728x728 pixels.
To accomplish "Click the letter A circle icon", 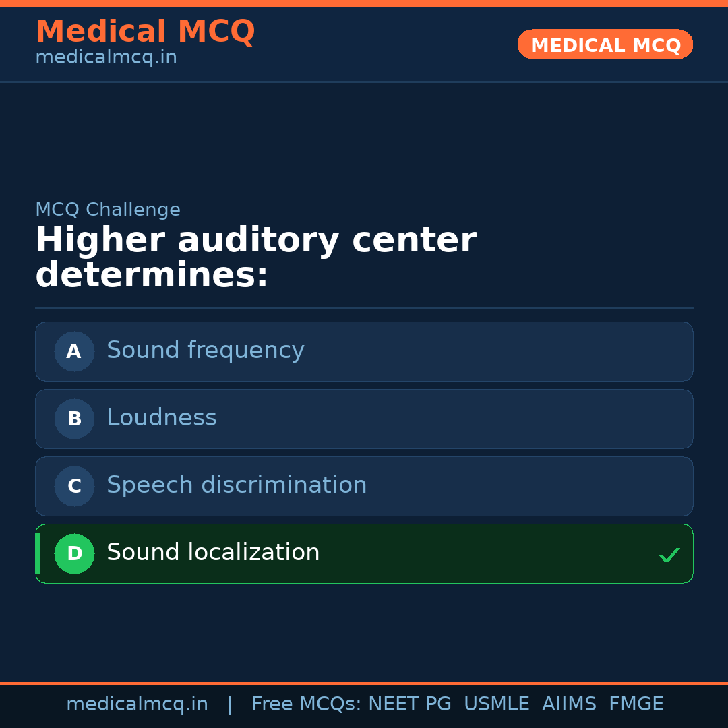I will pos(74,351).
